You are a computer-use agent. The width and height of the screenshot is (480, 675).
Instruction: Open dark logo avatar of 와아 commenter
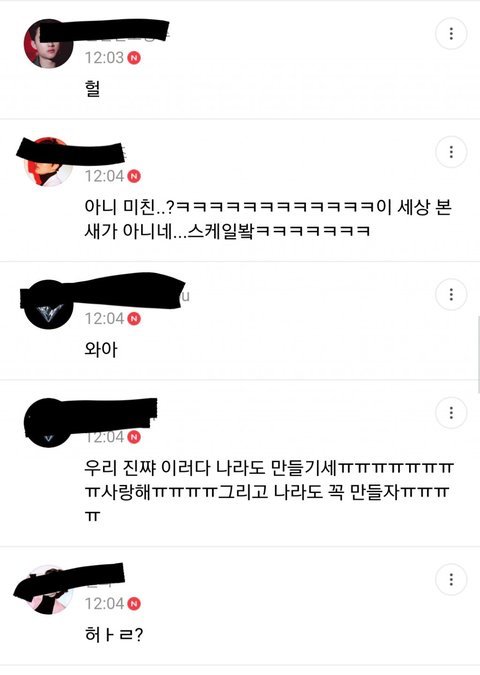click(x=48, y=305)
